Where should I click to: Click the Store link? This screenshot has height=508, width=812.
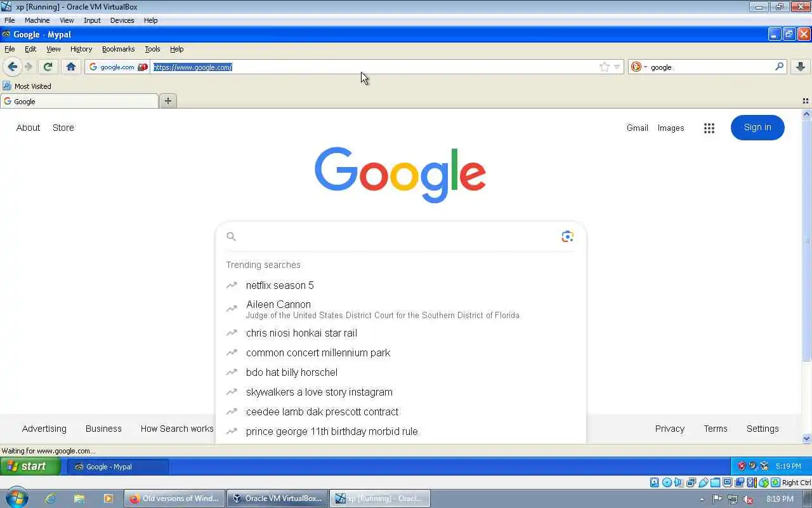pyautogui.click(x=63, y=128)
